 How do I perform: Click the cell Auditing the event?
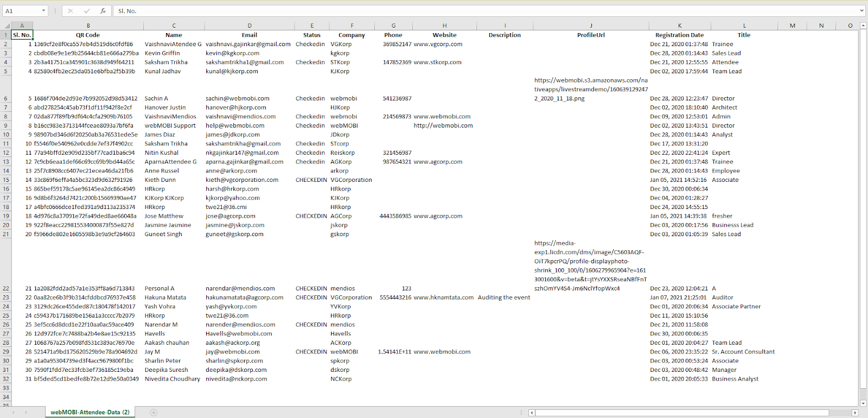point(505,297)
